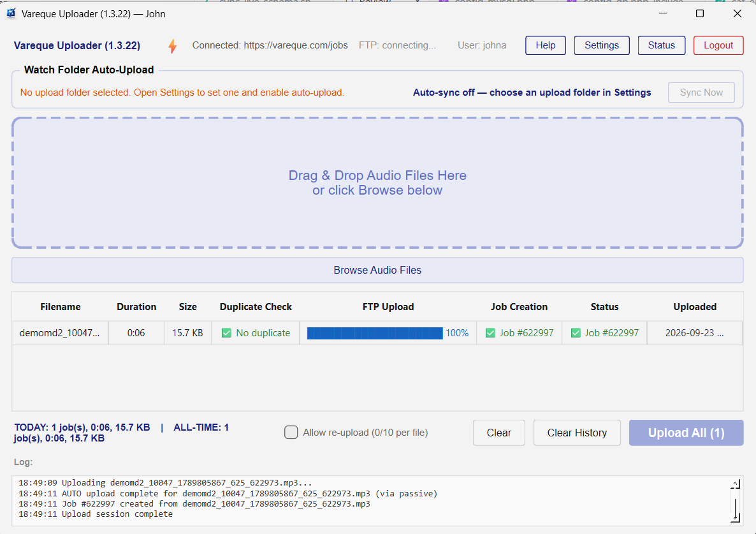
Task: Click the 18:49:09 Uploading log line
Action: pyautogui.click(x=165, y=483)
